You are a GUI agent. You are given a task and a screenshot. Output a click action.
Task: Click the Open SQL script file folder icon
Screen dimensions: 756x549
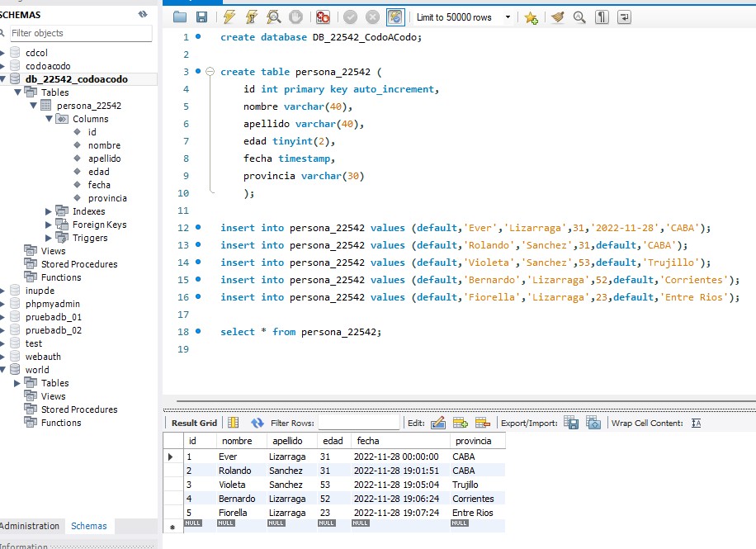[x=181, y=17]
